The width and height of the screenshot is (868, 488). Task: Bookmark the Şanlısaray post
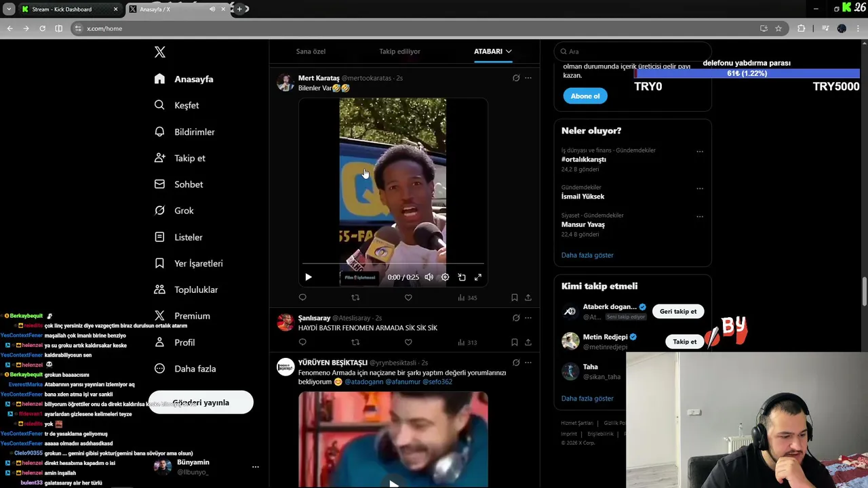click(515, 342)
